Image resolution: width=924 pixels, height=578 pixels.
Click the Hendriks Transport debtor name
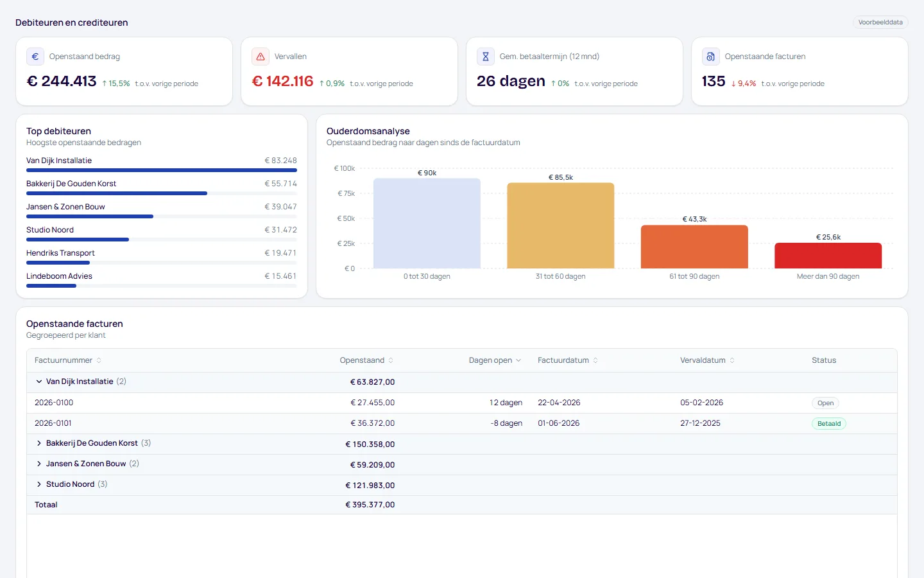60,253
